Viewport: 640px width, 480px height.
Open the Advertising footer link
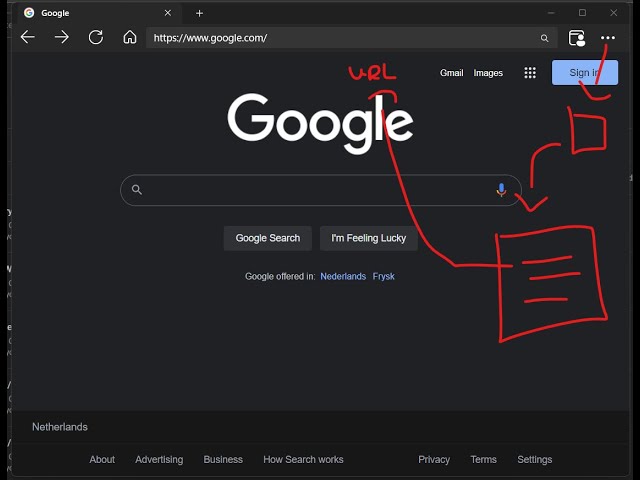[x=159, y=459]
